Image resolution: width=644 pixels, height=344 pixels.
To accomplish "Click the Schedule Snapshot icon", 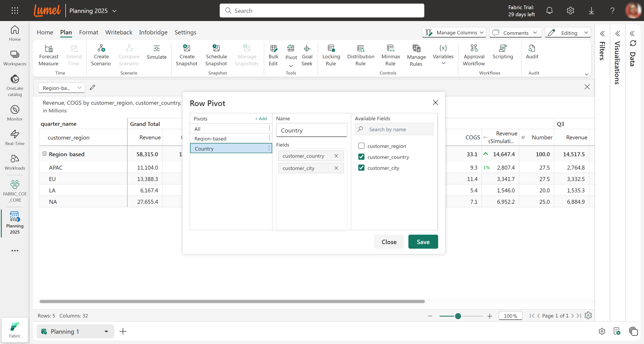I will [x=216, y=48].
